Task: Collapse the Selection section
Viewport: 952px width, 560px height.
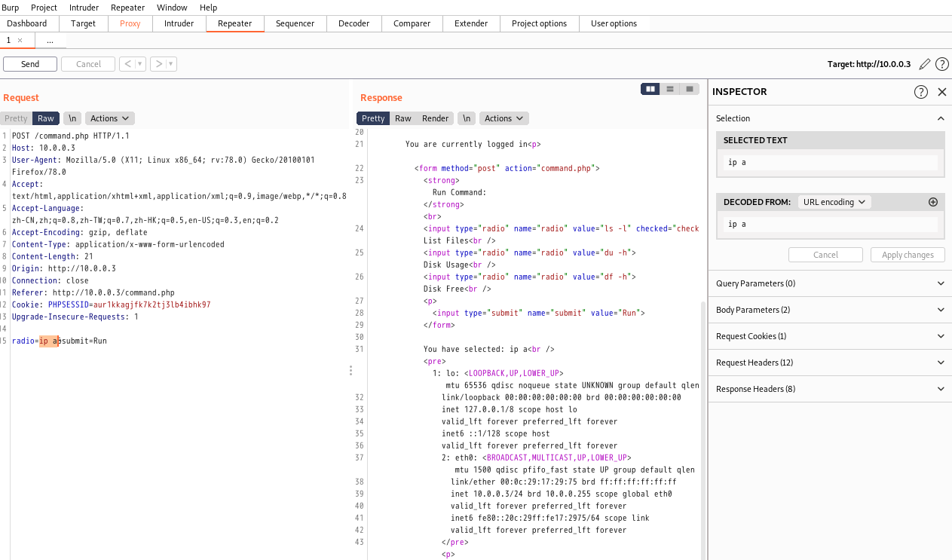Action: pos(941,118)
